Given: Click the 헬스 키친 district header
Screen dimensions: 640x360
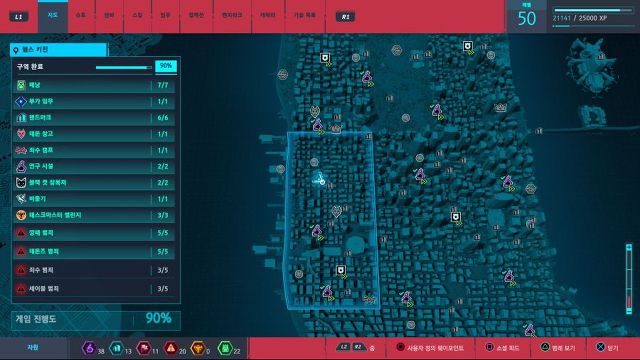Looking at the screenshot, I should pyautogui.click(x=59, y=50).
